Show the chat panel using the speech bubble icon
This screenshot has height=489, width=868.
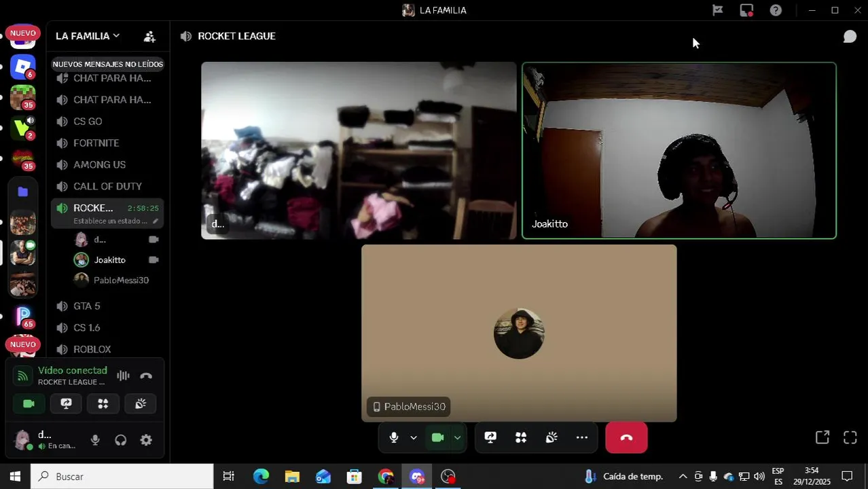pos(850,37)
